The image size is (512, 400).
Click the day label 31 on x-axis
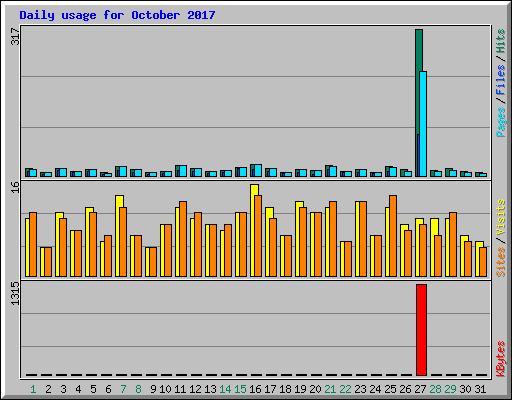[x=480, y=389]
